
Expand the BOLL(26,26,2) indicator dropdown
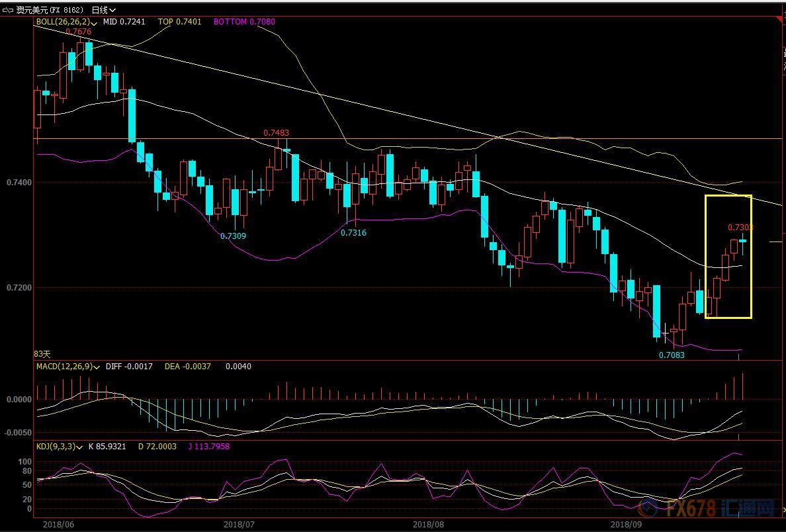click(94, 23)
